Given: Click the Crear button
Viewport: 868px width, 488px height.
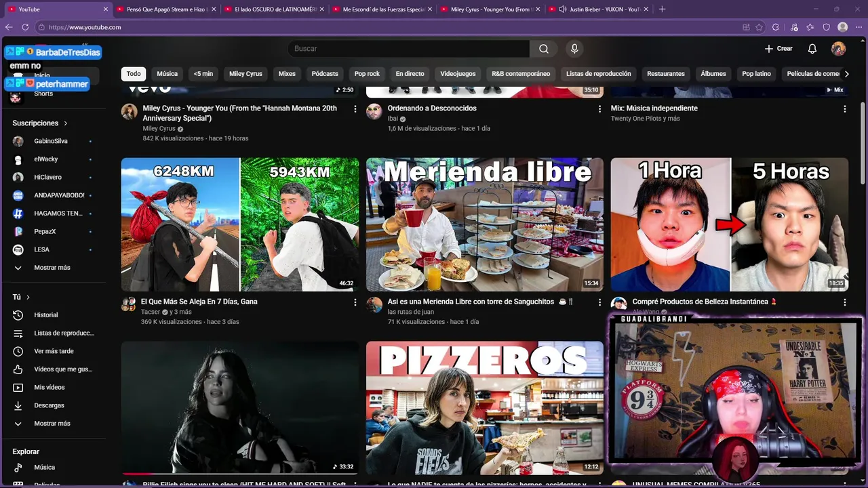Looking at the screenshot, I should pos(778,49).
